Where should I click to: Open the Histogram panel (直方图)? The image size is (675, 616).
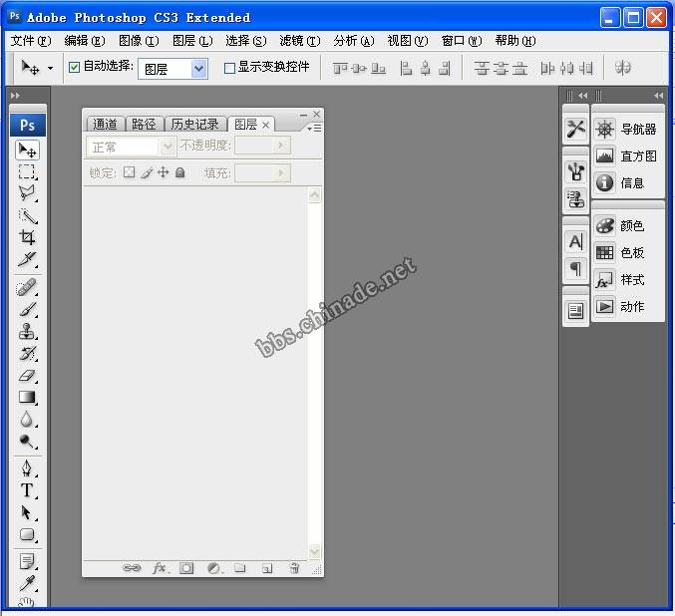pos(626,155)
